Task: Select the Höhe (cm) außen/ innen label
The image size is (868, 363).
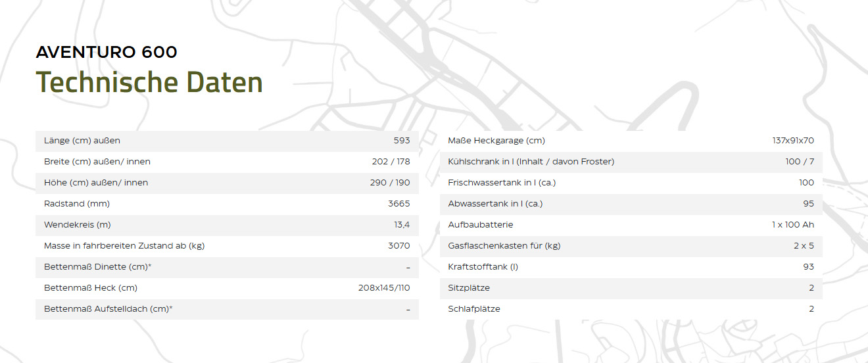Action: pos(96,183)
